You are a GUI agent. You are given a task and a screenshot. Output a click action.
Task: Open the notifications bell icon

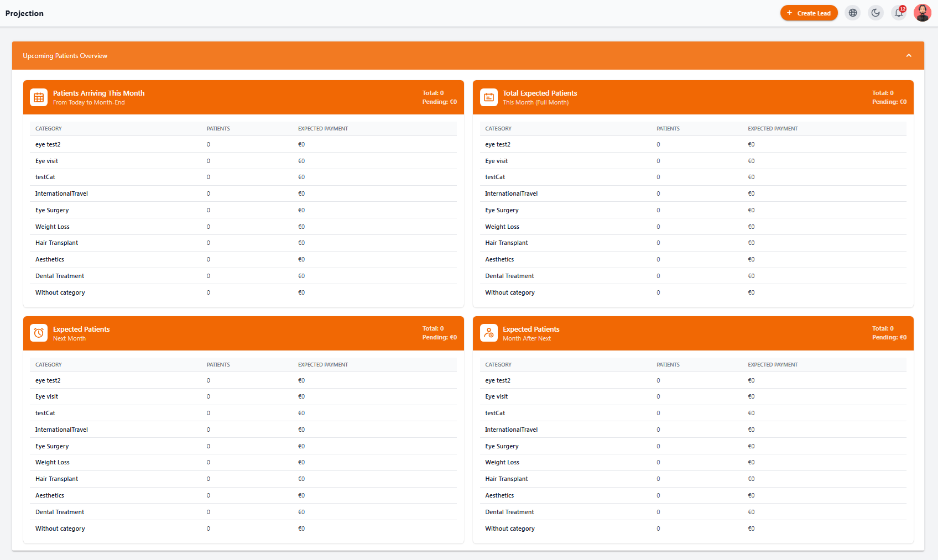[x=899, y=13]
